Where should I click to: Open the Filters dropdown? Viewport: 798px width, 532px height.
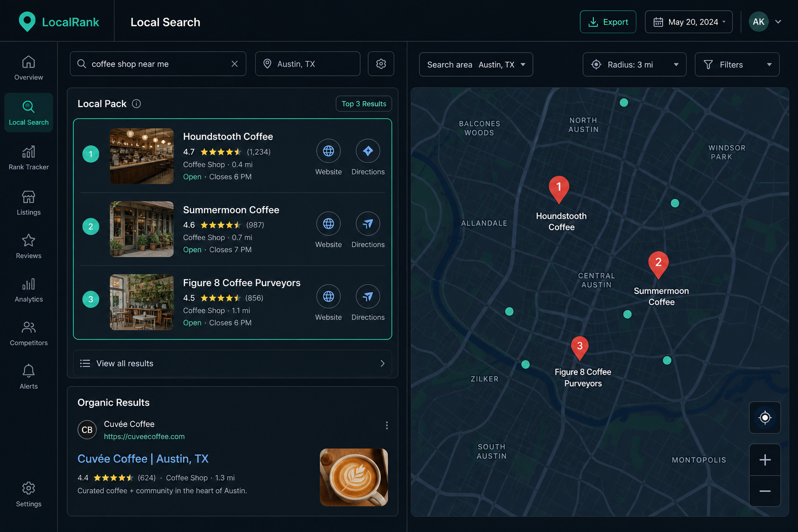pyautogui.click(x=737, y=64)
